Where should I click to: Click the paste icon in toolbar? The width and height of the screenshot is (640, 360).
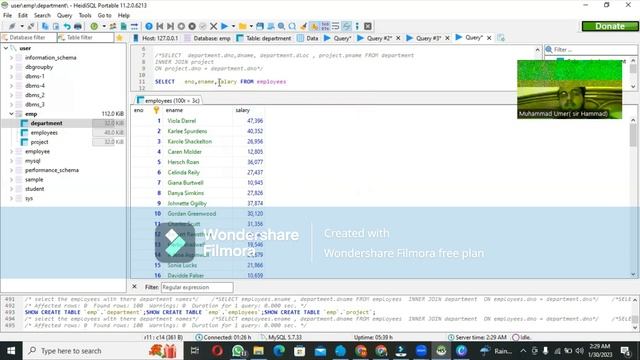click(x=56, y=26)
